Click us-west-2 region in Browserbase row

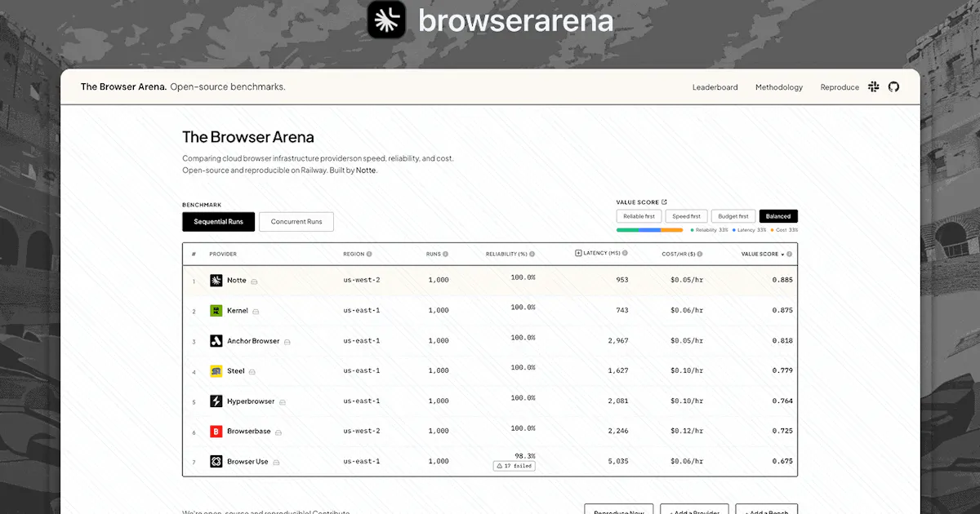362,432
